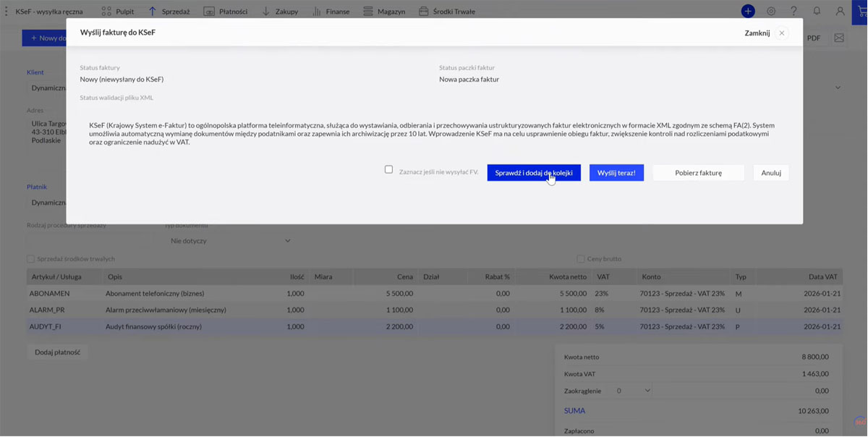Image resolution: width=868 pixels, height=437 pixels.
Task: Open the user profile icon
Action: coord(840,11)
